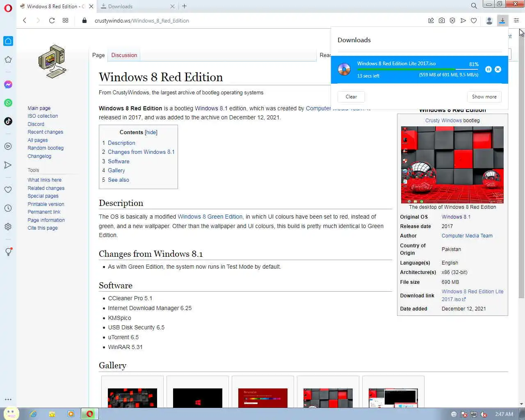Click the CrustyWindows computer logo
Screen dimensions: 525x420
(x=52, y=62)
